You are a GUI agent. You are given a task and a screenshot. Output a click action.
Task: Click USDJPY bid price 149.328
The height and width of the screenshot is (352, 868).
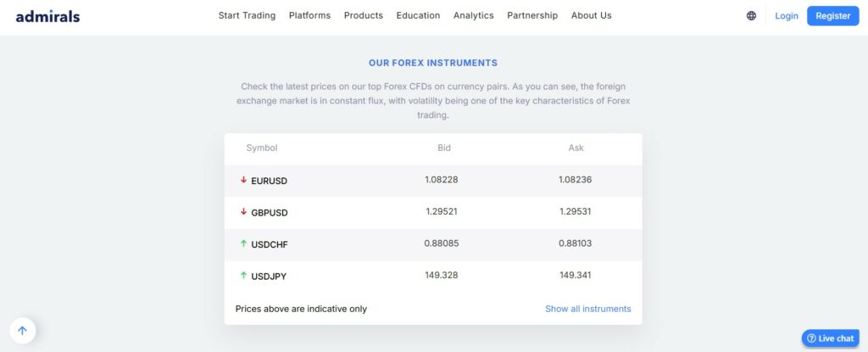(441, 275)
